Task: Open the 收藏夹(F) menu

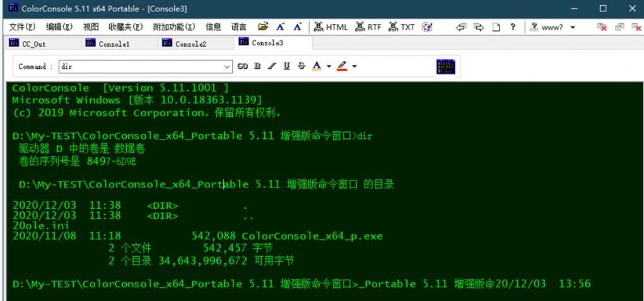Action: point(126,27)
